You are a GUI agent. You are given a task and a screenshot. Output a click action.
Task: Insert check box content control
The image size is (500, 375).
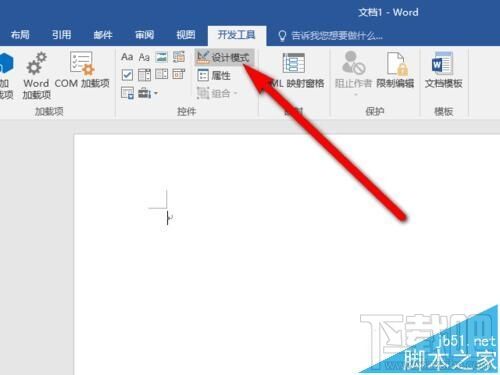[x=127, y=75]
